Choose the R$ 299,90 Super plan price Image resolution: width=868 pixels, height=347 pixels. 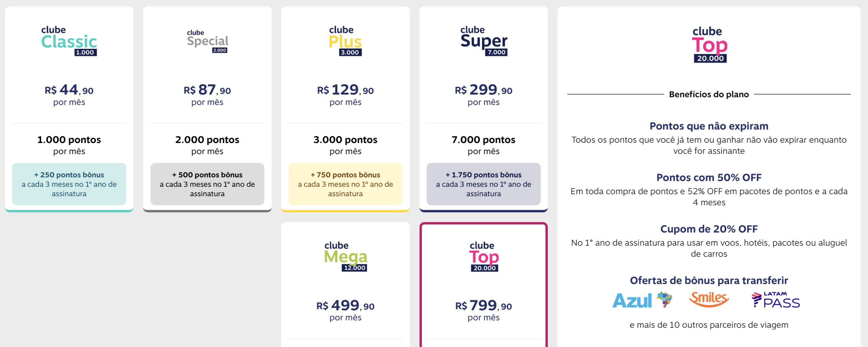pyautogui.click(x=484, y=90)
